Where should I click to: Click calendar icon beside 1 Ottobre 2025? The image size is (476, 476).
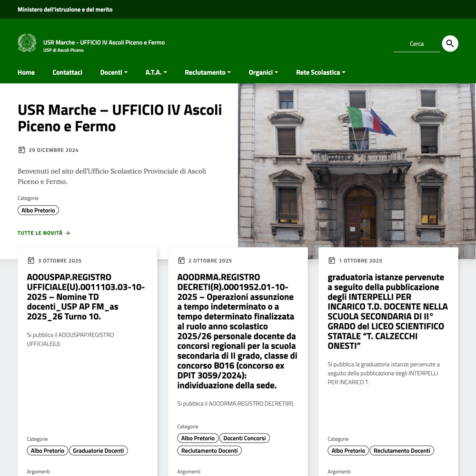point(332,260)
